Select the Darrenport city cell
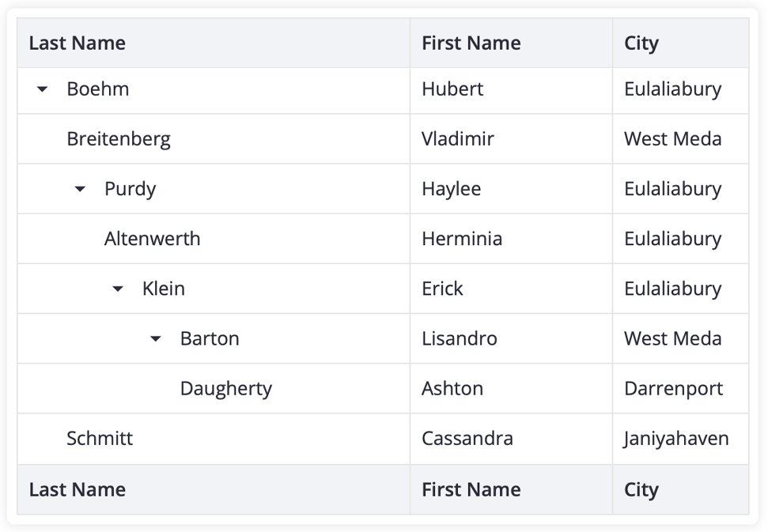 coord(681,389)
